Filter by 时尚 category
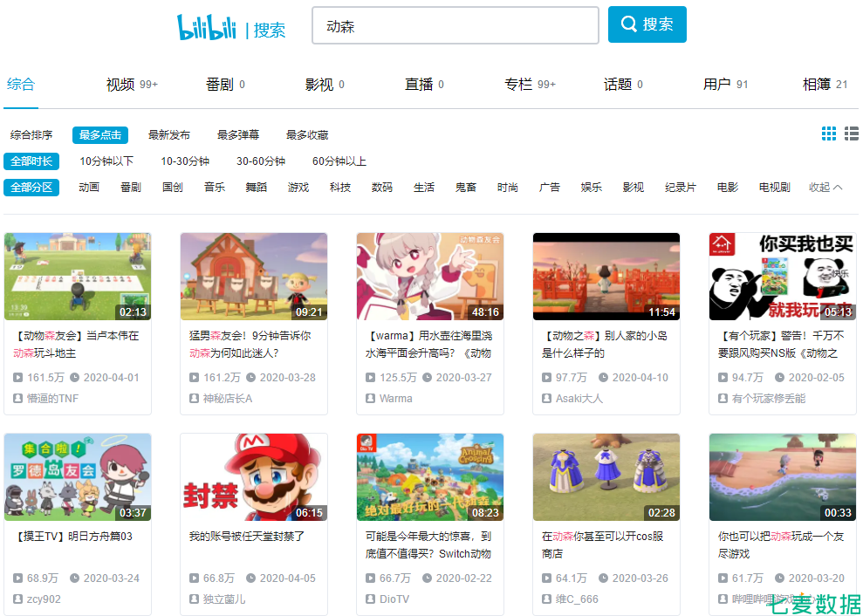The height and width of the screenshot is (616, 863). (x=508, y=188)
